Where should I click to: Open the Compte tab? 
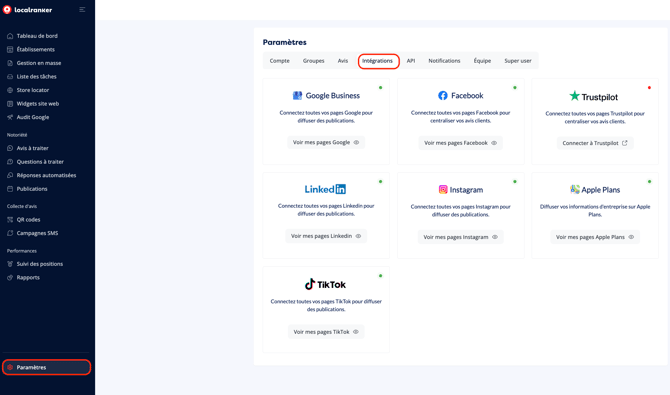279,61
